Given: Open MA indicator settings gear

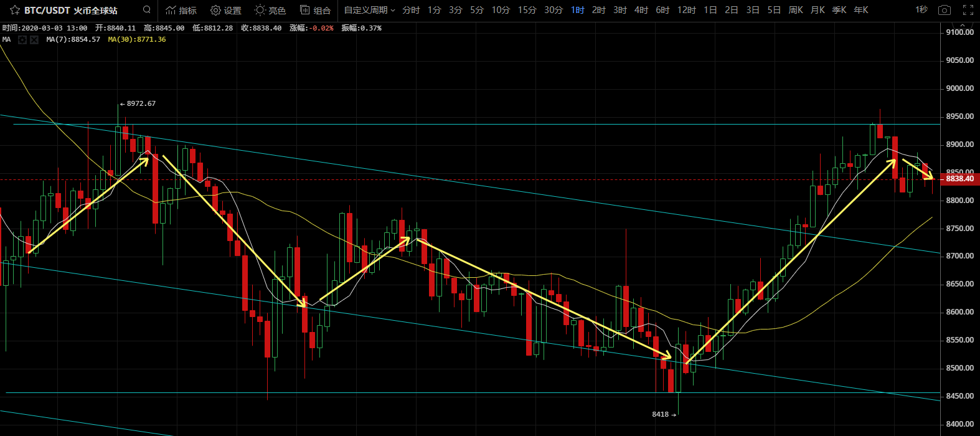Looking at the screenshot, I should coord(22,39).
